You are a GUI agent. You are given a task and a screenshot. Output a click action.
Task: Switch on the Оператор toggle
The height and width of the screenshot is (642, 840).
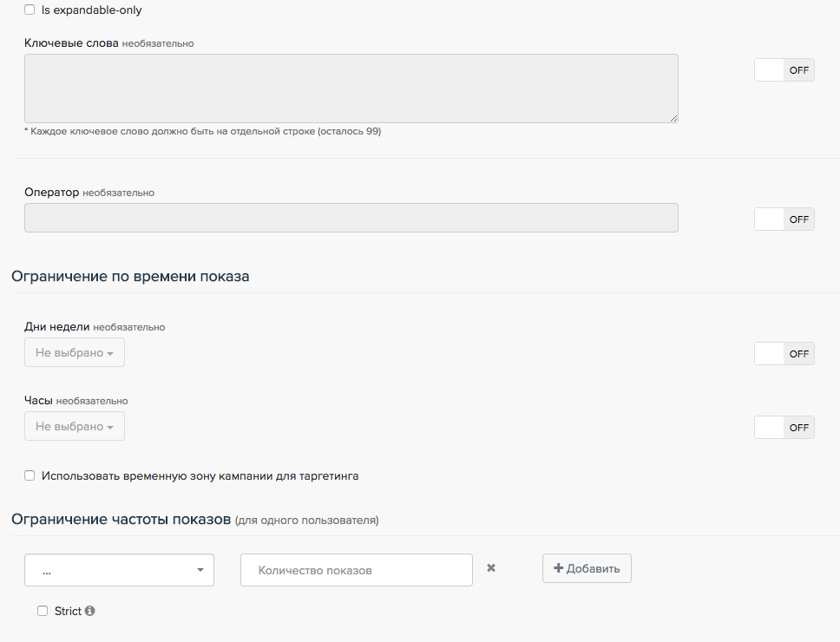pyautogui.click(x=784, y=219)
